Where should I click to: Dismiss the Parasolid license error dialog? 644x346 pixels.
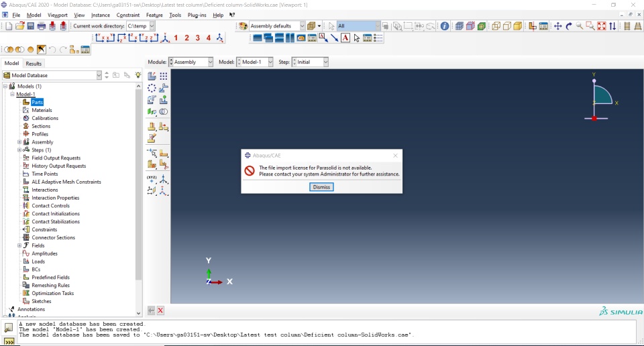click(321, 187)
